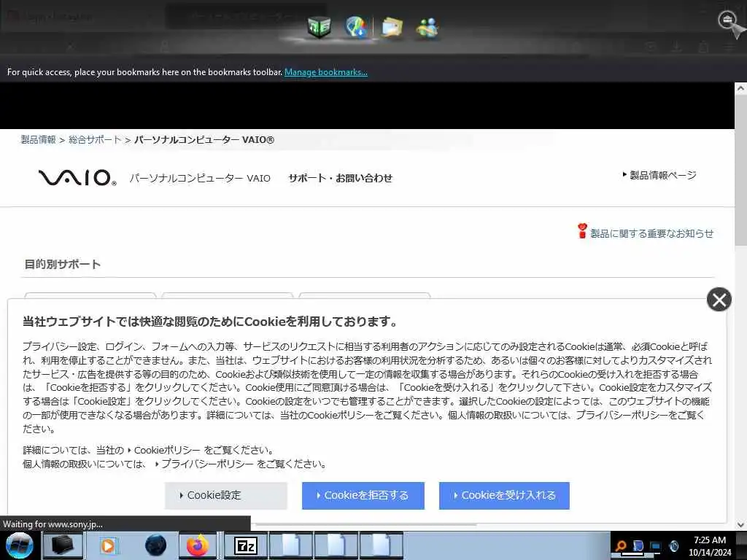Open the first blank document taskbar item
This screenshot has height=560, width=747.
290,545
